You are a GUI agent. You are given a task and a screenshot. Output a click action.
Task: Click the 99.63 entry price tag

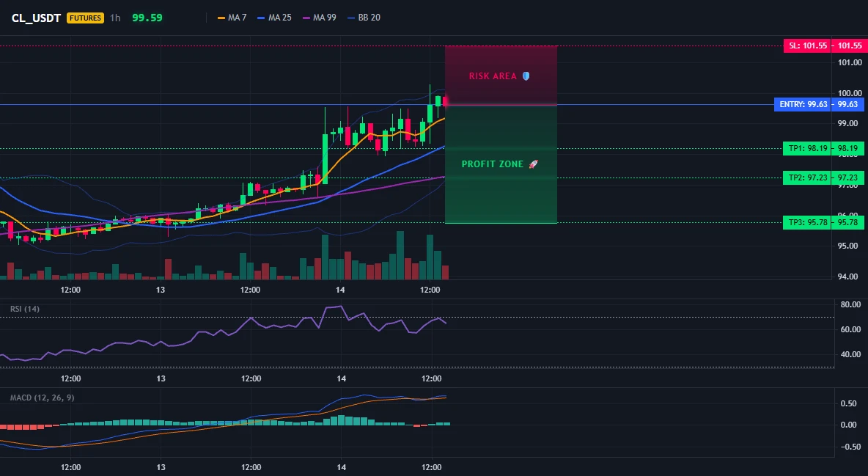pyautogui.click(x=848, y=104)
